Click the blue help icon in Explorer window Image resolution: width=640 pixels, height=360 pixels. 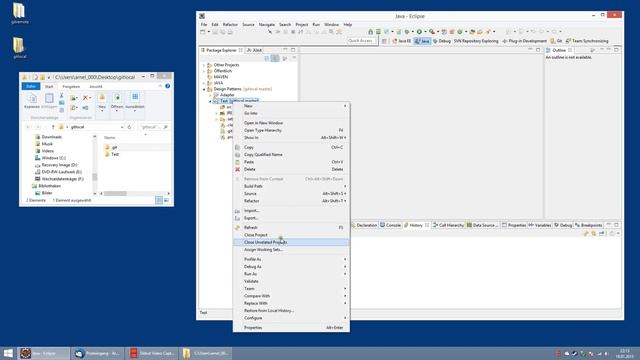[167, 86]
